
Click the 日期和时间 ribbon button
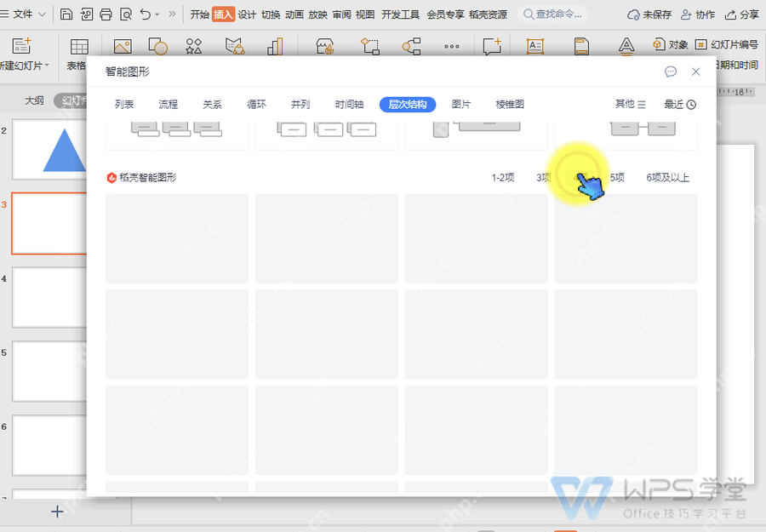click(737, 65)
